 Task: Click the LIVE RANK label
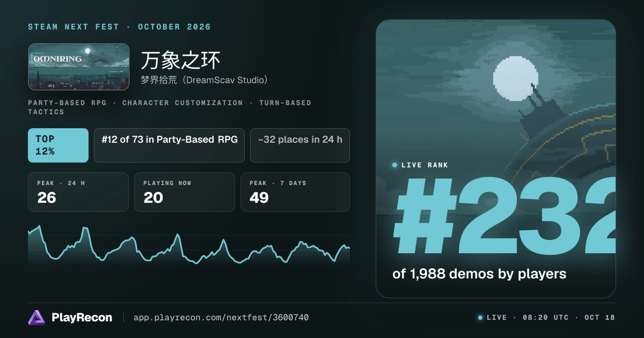click(425, 165)
